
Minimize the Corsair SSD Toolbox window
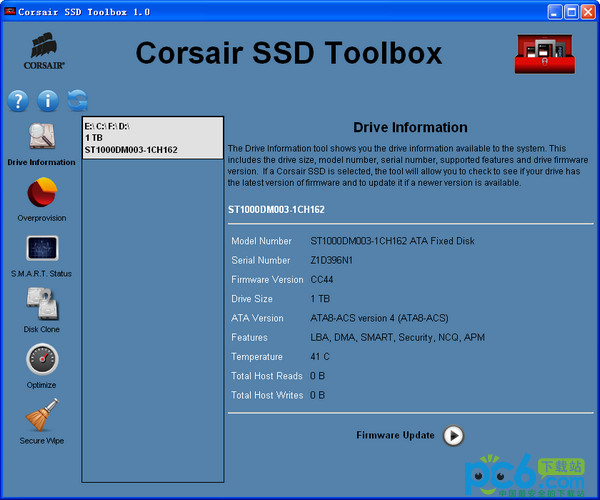(555, 12)
